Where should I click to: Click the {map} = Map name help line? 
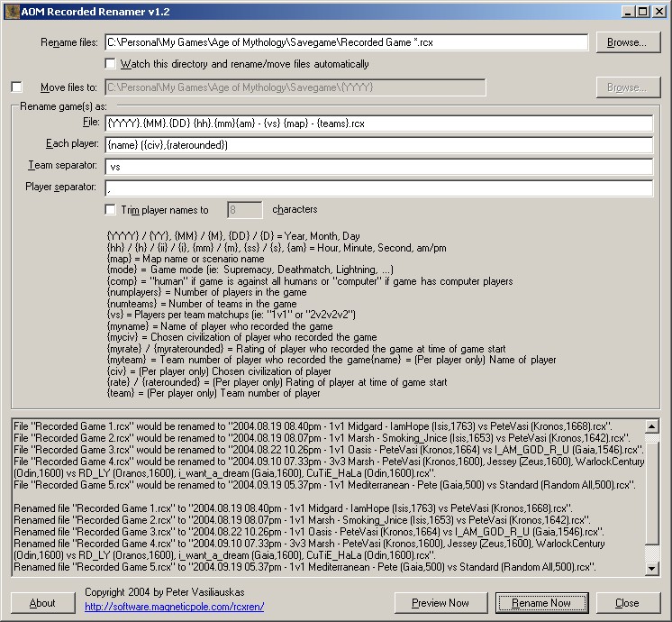click(x=186, y=259)
